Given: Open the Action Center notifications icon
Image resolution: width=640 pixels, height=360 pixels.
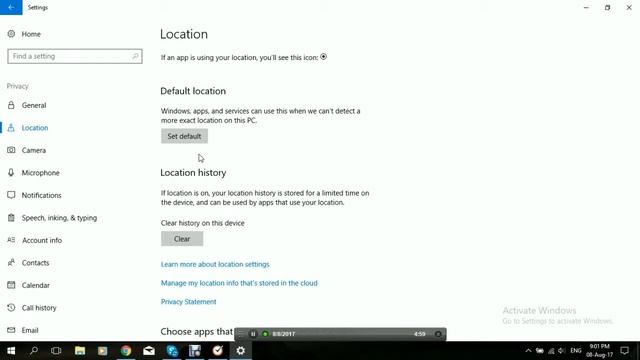Looking at the screenshot, I should pyautogui.click(x=624, y=351).
